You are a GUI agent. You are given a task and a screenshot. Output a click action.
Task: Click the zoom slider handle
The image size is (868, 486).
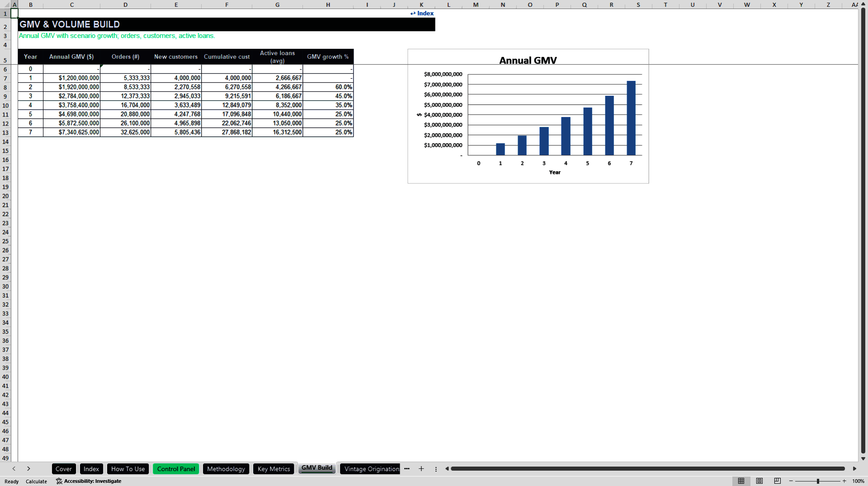(x=818, y=481)
